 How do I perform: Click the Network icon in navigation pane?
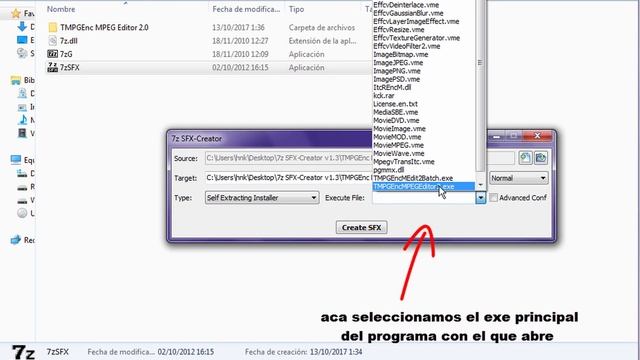[16, 240]
